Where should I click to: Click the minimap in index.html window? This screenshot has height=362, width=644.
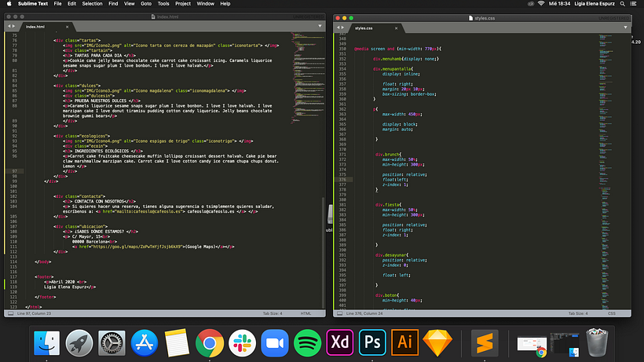click(307, 78)
